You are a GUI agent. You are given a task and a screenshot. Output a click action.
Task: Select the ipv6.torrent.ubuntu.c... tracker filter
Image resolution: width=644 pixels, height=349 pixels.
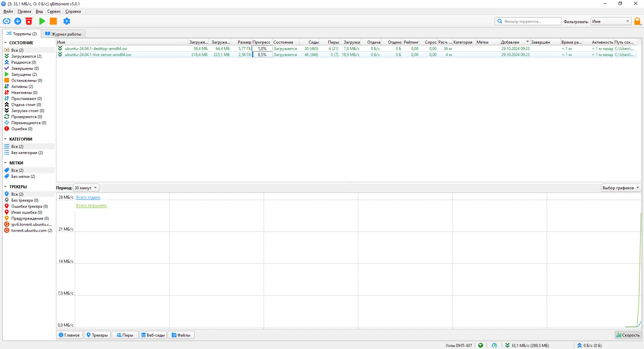[x=29, y=225]
